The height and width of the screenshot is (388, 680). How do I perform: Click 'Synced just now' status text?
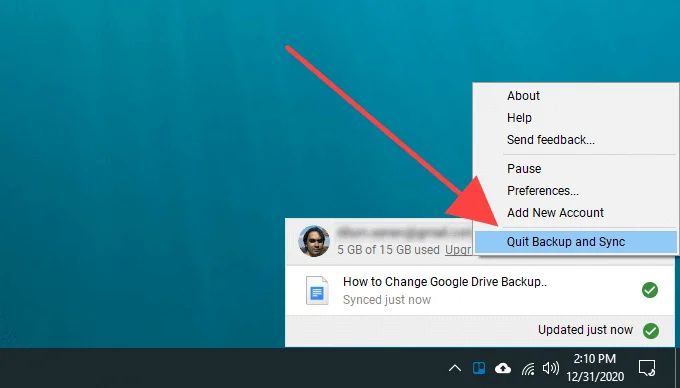coord(387,300)
